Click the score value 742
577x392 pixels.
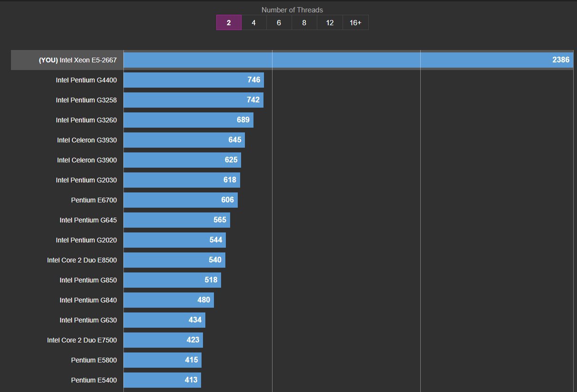tap(253, 100)
